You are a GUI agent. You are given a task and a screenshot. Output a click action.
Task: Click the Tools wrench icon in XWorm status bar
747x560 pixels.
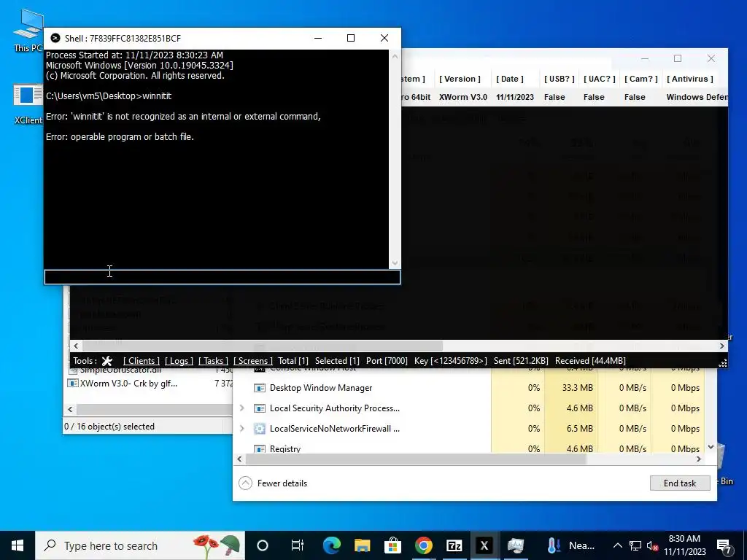click(107, 361)
